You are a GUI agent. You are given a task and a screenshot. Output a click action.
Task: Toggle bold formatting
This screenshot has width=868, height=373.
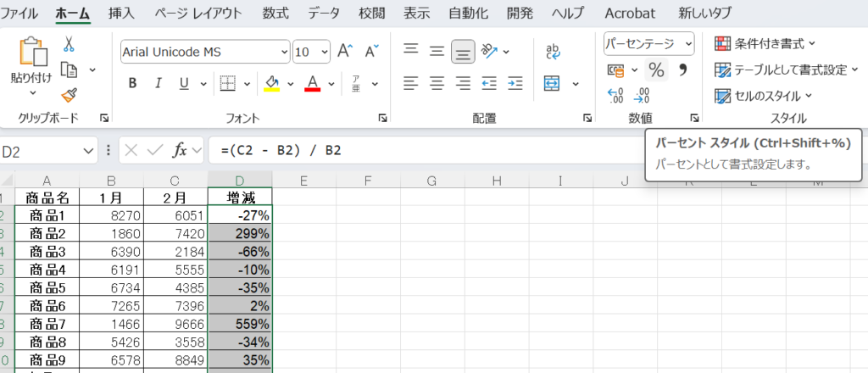pos(132,84)
